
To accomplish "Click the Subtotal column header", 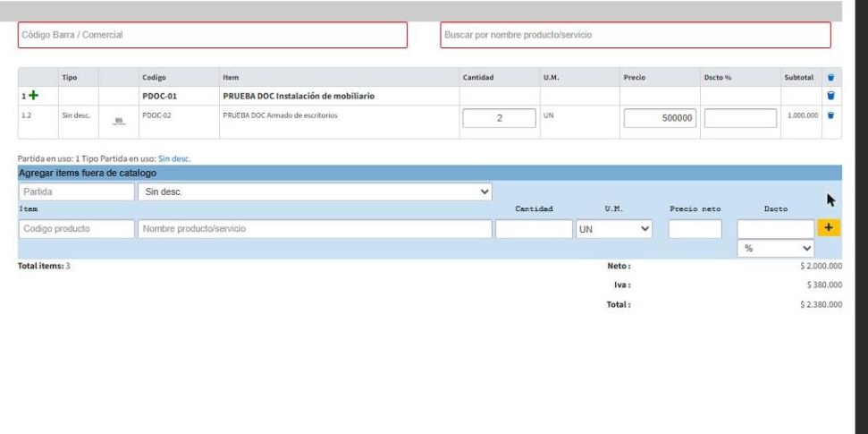I will click(x=799, y=78).
